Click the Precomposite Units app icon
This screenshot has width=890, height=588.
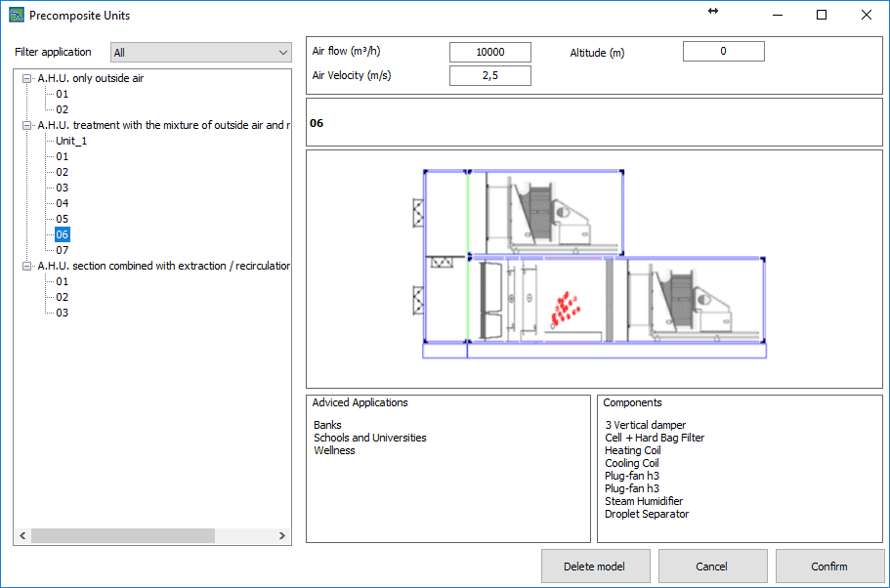16,16
